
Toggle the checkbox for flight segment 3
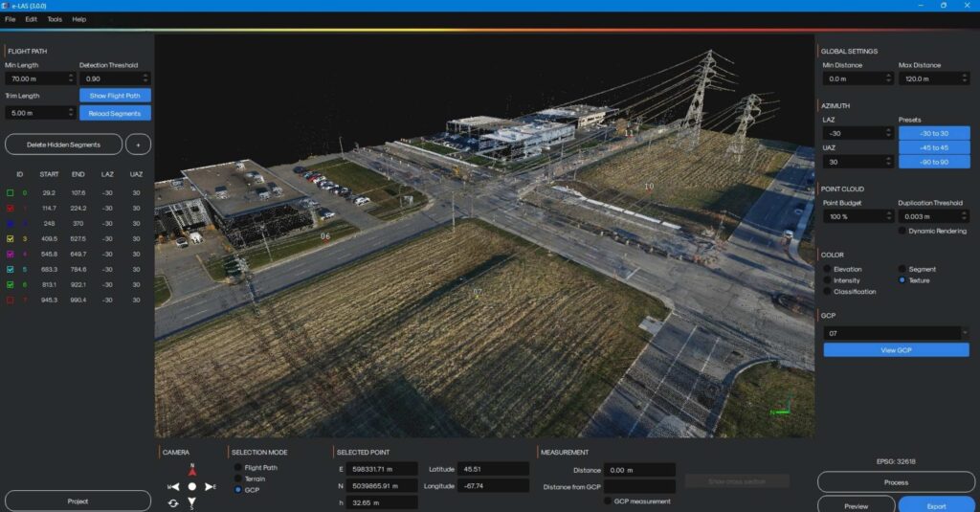click(10, 237)
